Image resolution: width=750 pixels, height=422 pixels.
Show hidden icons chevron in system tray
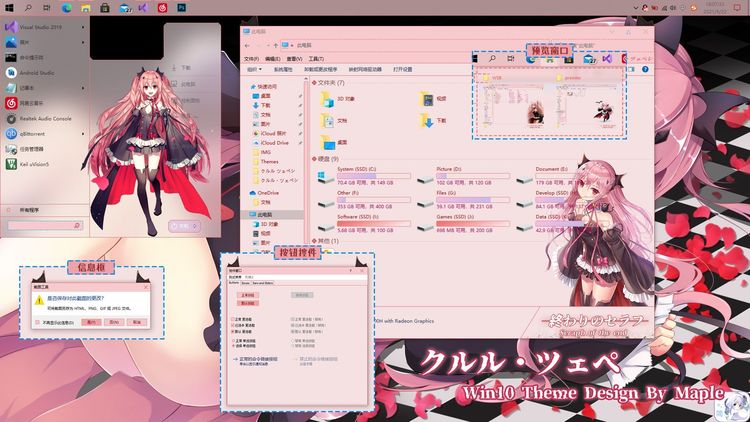click(635, 8)
